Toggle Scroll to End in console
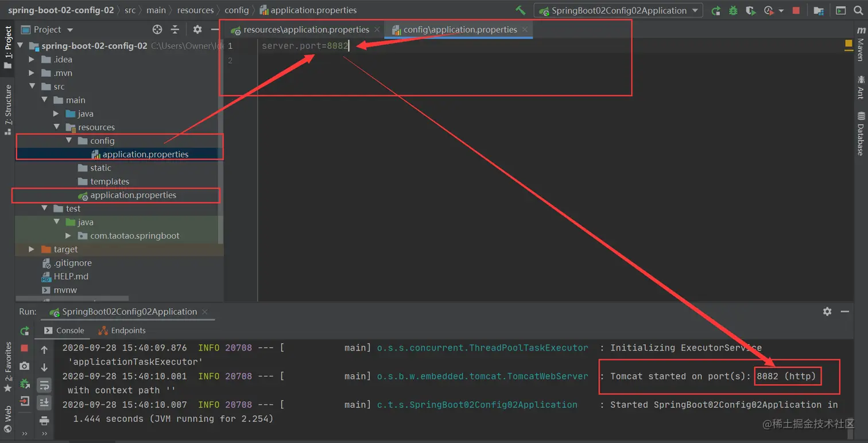Viewport: 868px width, 443px height. 44,403
